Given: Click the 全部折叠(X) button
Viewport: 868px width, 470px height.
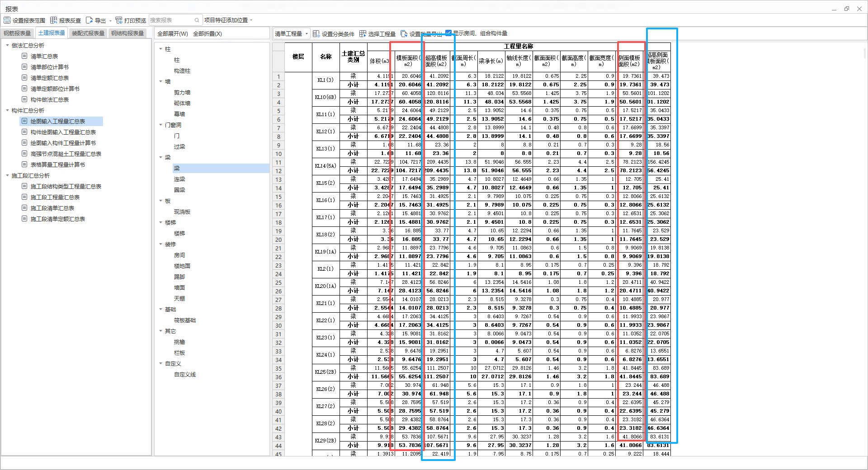Looking at the screenshot, I should click(208, 34).
